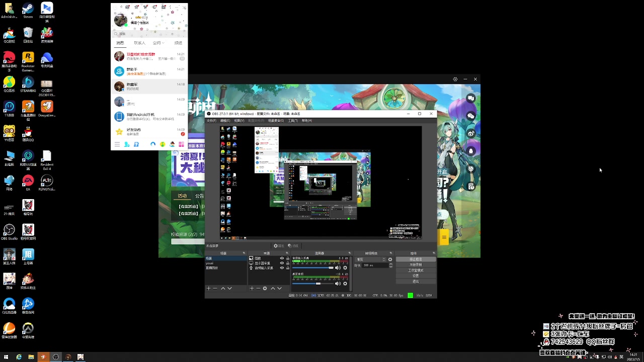The width and height of the screenshot is (644, 362).
Task: Move selected scene down in OBS
Action: 229,288
